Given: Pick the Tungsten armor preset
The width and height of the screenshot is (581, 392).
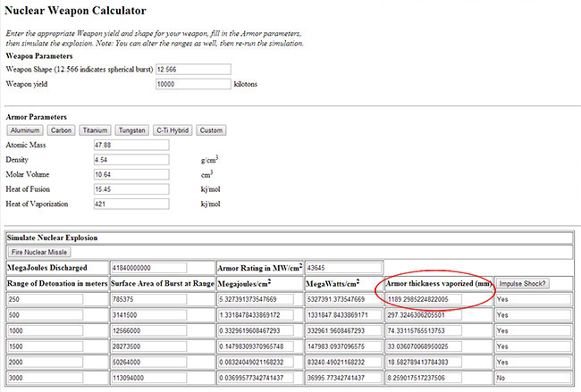Looking at the screenshot, I should click(132, 130).
